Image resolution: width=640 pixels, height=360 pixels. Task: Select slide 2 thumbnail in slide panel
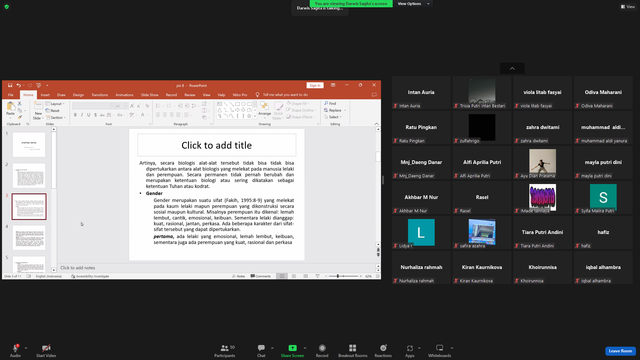(x=29, y=176)
